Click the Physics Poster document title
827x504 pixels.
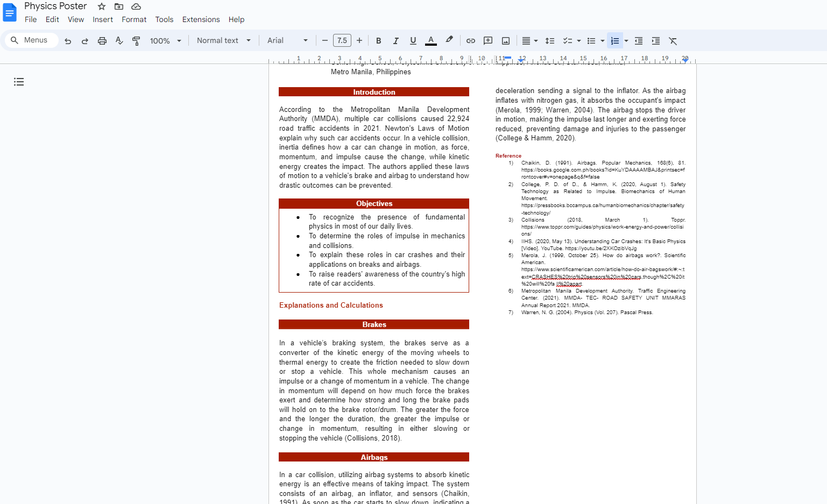click(55, 6)
